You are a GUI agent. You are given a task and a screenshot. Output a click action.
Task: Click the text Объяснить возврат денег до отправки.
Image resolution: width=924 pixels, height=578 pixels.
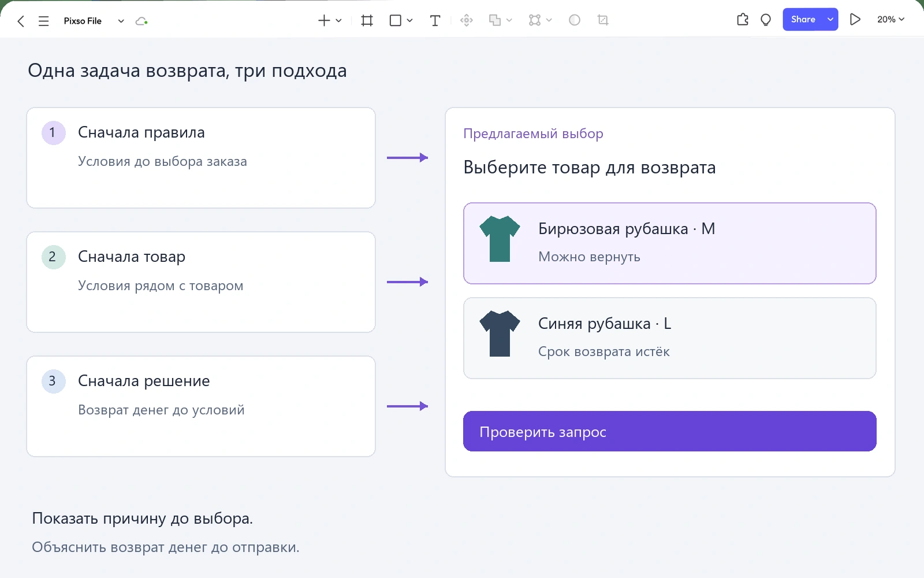tap(166, 547)
